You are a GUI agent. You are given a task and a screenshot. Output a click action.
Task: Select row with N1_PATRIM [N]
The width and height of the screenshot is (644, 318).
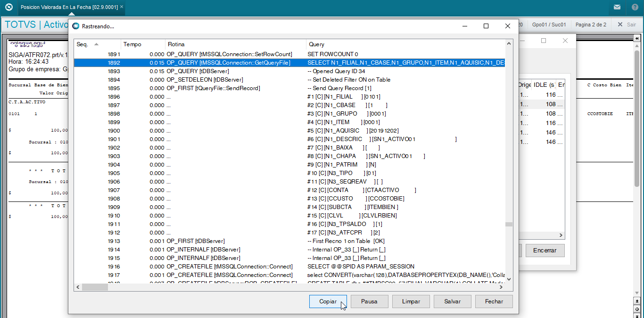[x=290, y=165]
